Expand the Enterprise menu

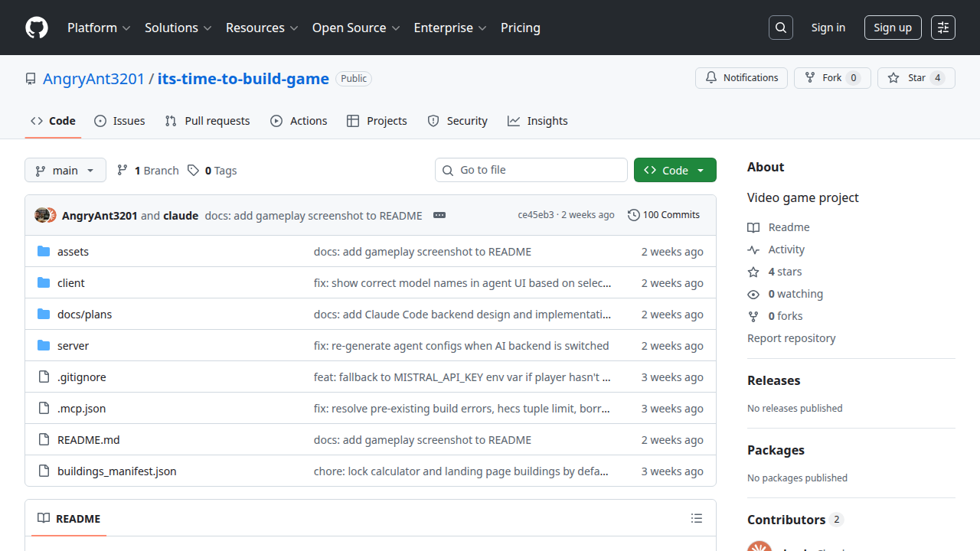(450, 28)
